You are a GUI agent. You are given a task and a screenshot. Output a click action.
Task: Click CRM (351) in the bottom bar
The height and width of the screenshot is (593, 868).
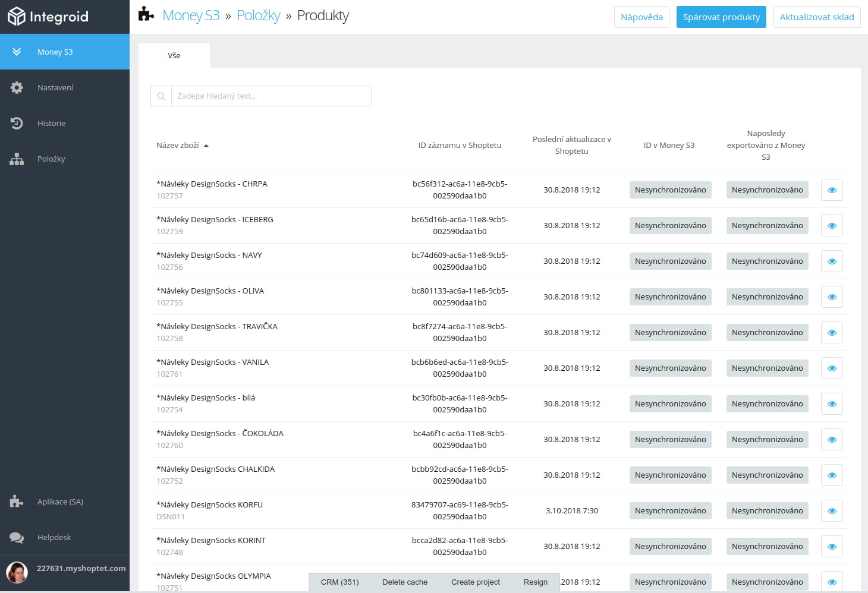(339, 582)
